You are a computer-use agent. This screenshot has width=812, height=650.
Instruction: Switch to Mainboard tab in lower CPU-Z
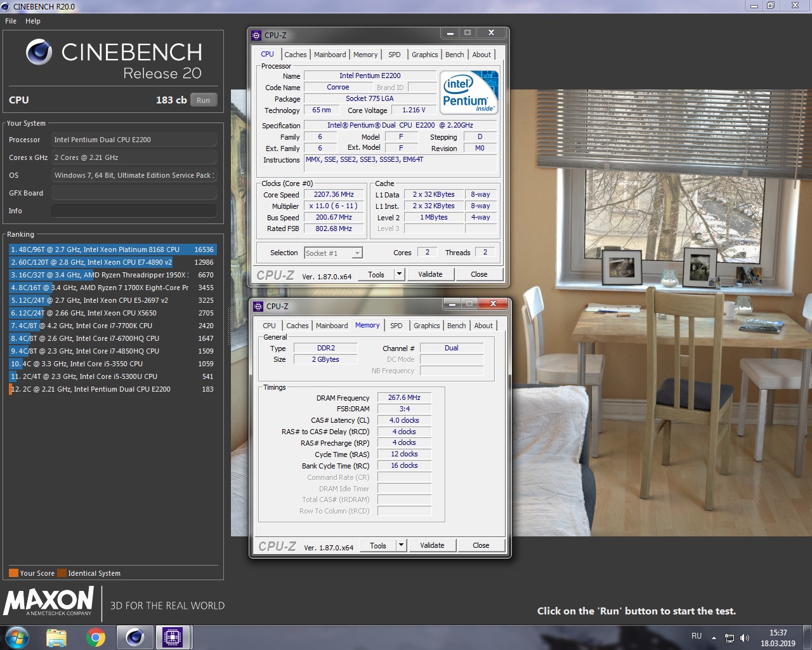[x=332, y=326]
